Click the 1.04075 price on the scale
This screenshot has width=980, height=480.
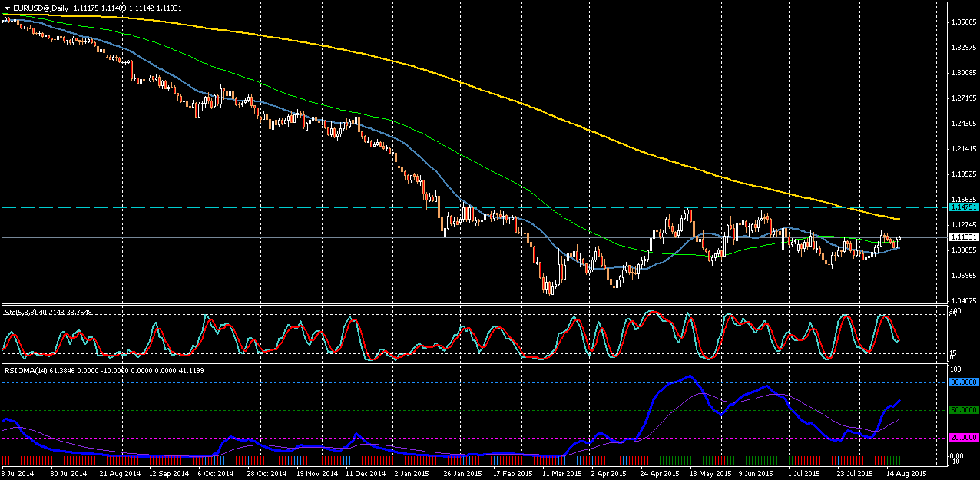(962, 300)
